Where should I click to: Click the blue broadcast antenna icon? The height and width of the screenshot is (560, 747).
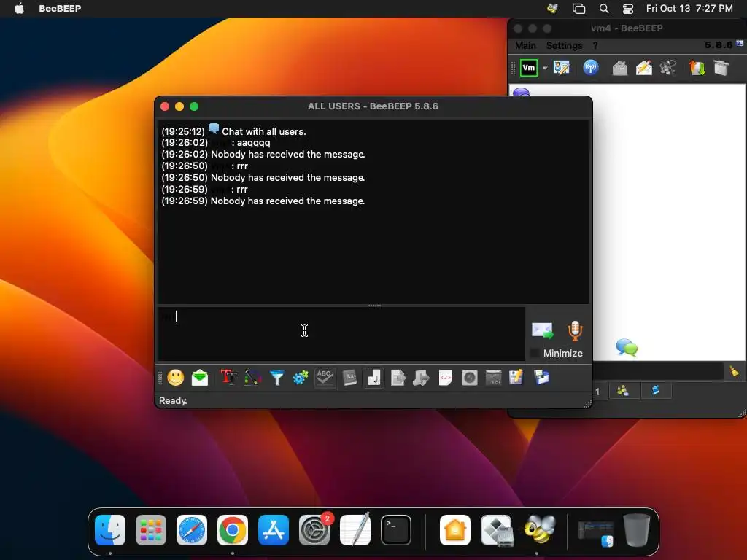pyautogui.click(x=591, y=68)
